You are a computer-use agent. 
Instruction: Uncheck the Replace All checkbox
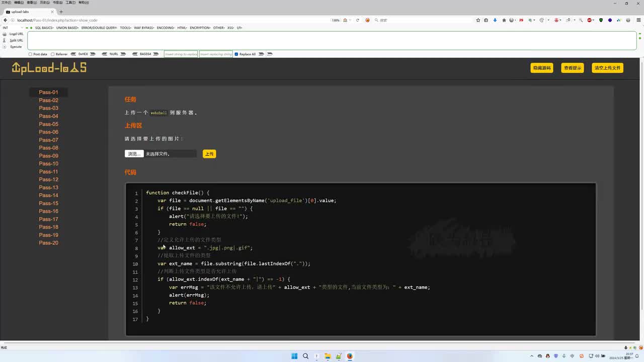click(236, 54)
